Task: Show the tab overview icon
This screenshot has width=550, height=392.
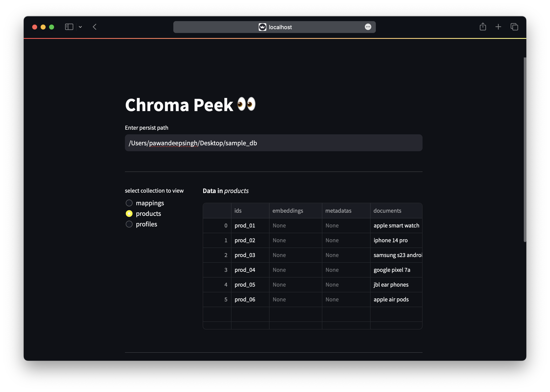Action: point(514,27)
